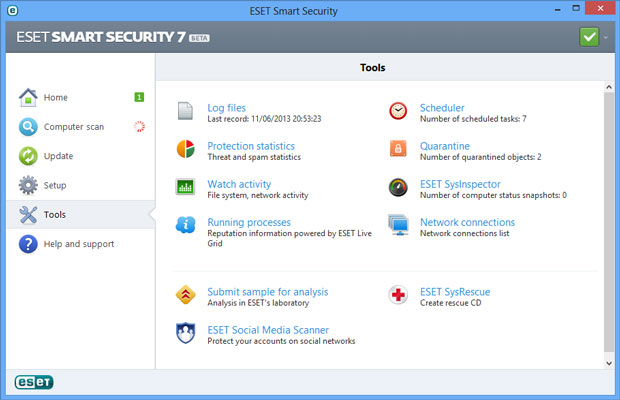
Task: Choose Submit sample for analysis link
Action: (x=268, y=292)
